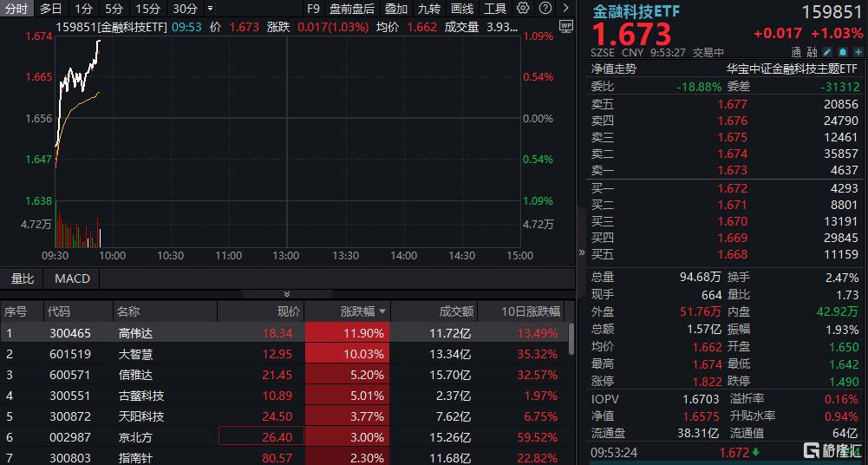Click the 10:00 time axis label
This screenshot has height=465, width=868.
(x=113, y=256)
